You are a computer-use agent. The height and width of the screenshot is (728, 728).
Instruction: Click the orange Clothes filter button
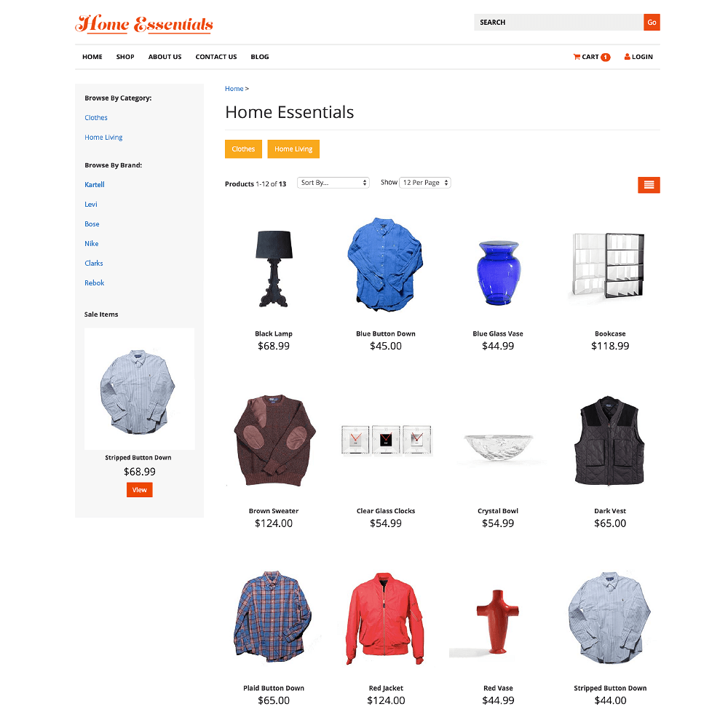coord(243,149)
